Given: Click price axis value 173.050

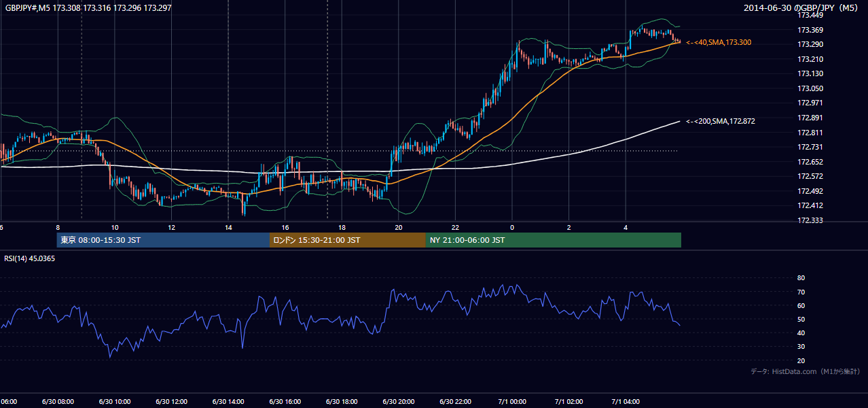Looking at the screenshot, I should tap(810, 88).
